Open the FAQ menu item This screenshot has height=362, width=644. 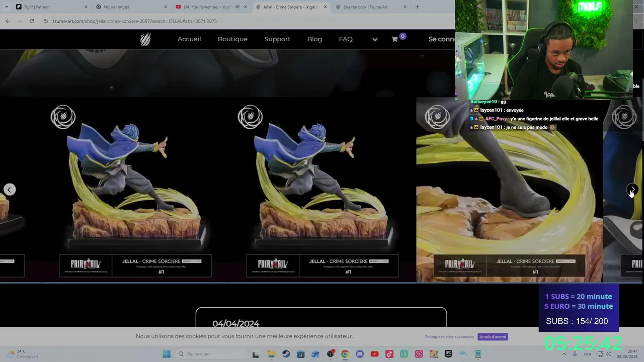pyautogui.click(x=346, y=39)
